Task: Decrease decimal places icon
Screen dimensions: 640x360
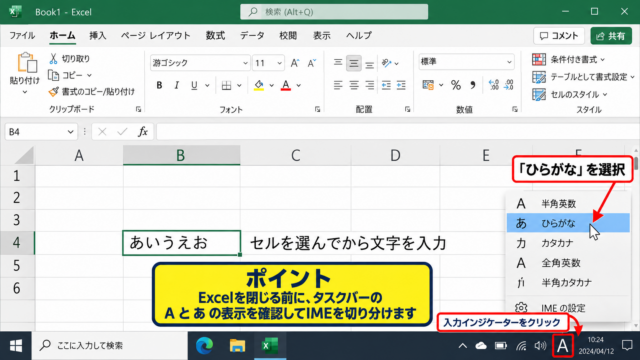Action: (x=509, y=85)
